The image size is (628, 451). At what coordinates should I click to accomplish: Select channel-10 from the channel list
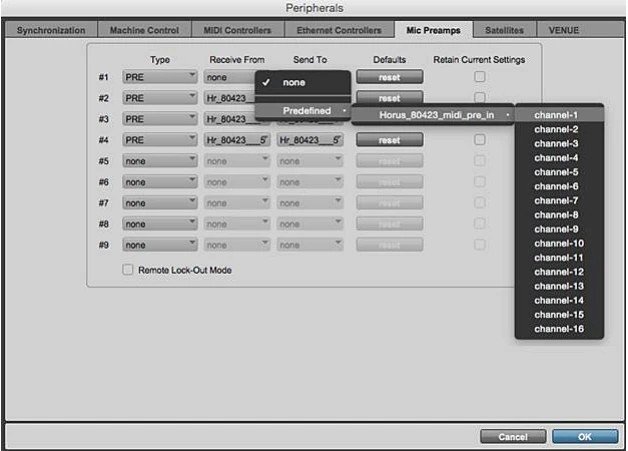[x=559, y=244]
